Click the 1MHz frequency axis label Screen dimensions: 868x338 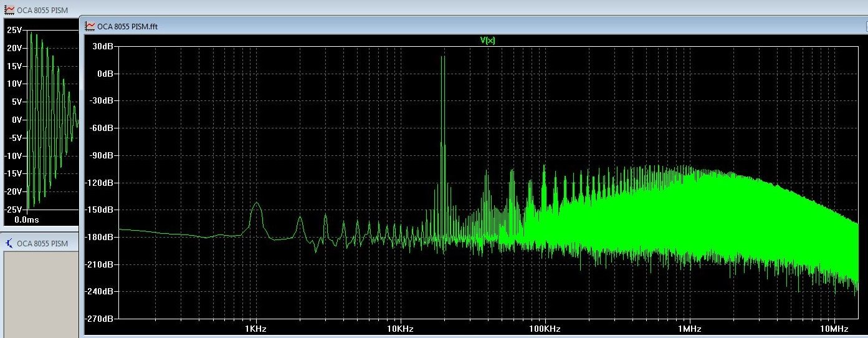click(689, 329)
